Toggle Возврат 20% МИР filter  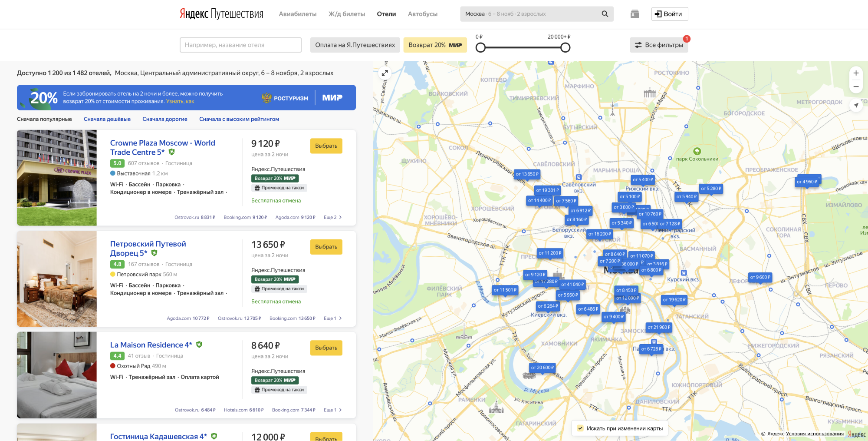[x=435, y=45]
